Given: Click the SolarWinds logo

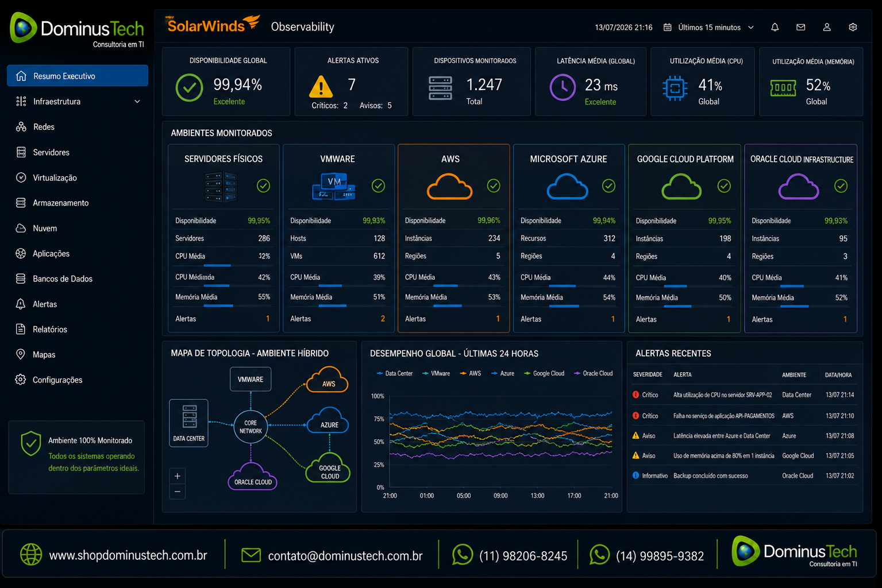Looking at the screenshot, I should (x=213, y=25).
